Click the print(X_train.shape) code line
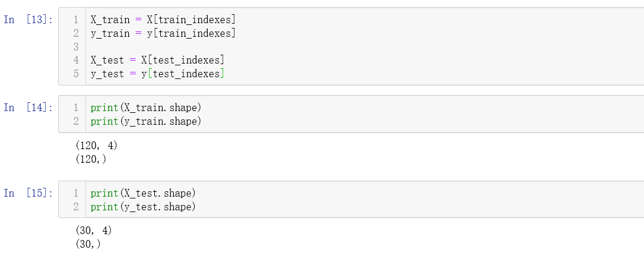Image resolution: width=644 pixels, height=262 pixels. tap(145, 108)
